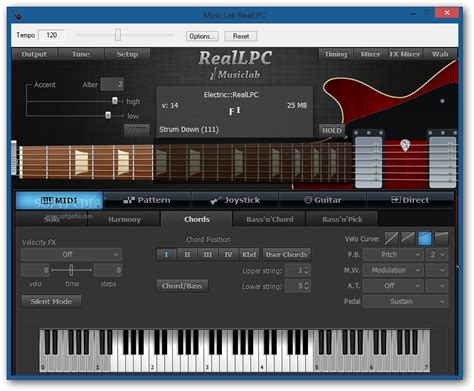
Task: Click the Electric::RealLPC preset name
Action: point(231,95)
